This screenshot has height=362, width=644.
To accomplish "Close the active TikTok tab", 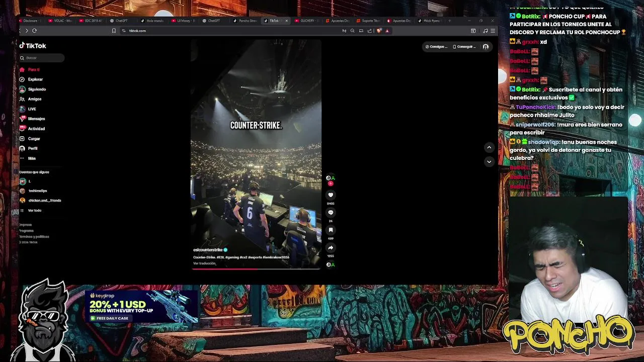I will 287,21.
